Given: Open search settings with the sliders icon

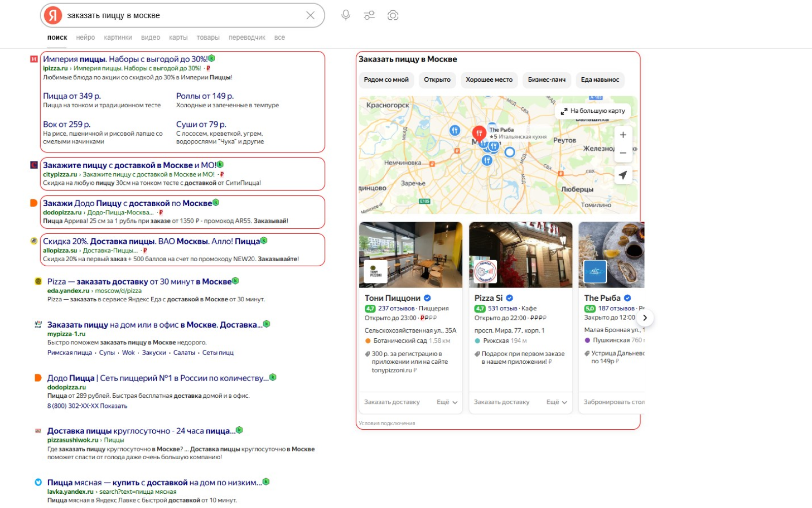Looking at the screenshot, I should tap(369, 15).
